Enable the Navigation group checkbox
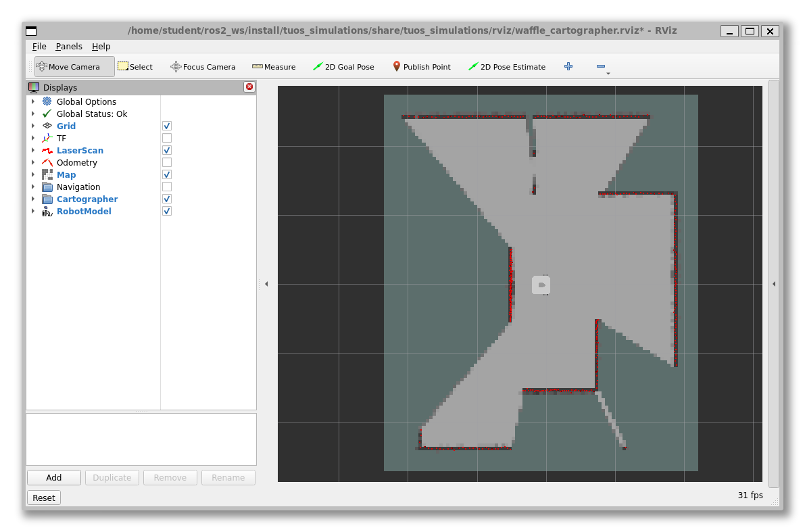 167,187
